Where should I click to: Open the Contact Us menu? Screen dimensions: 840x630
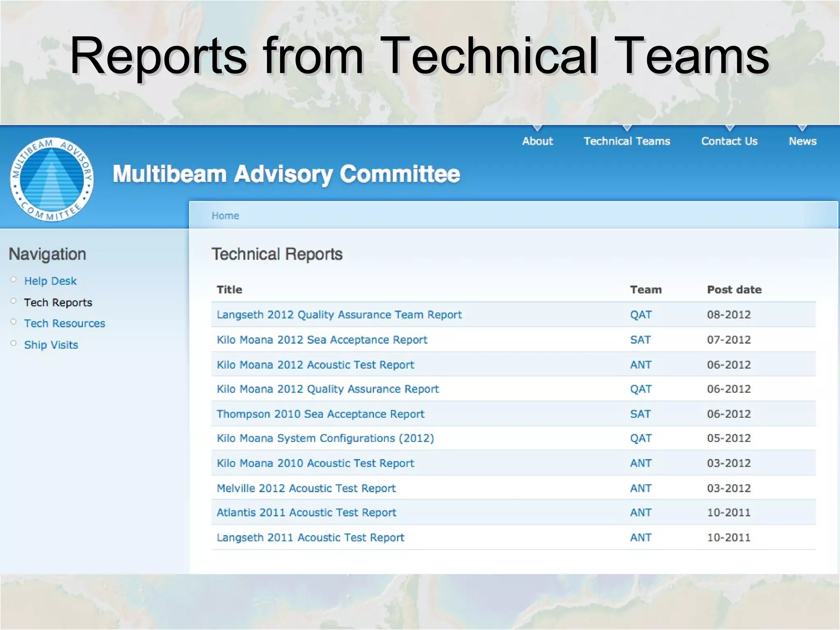729,141
